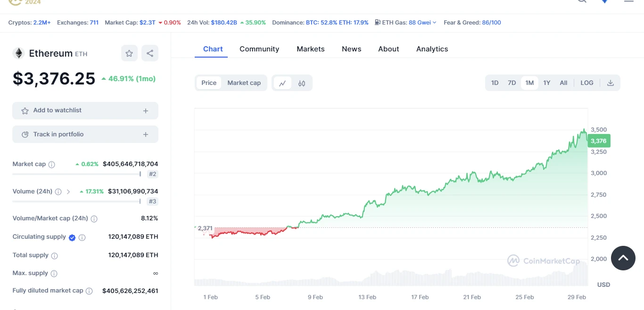Screen dimensions: 644x310
Task: Open info tooltip for Total supply
Action: (x=54, y=256)
